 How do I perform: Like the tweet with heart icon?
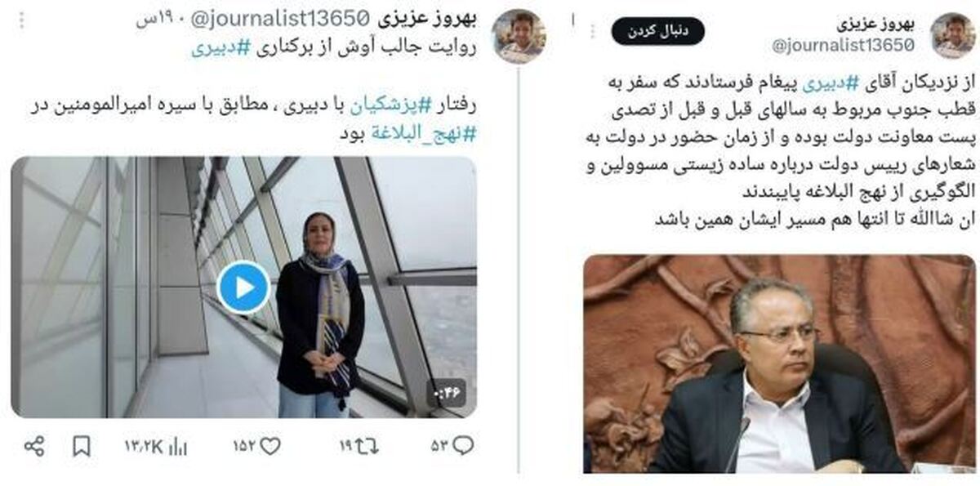(x=269, y=446)
